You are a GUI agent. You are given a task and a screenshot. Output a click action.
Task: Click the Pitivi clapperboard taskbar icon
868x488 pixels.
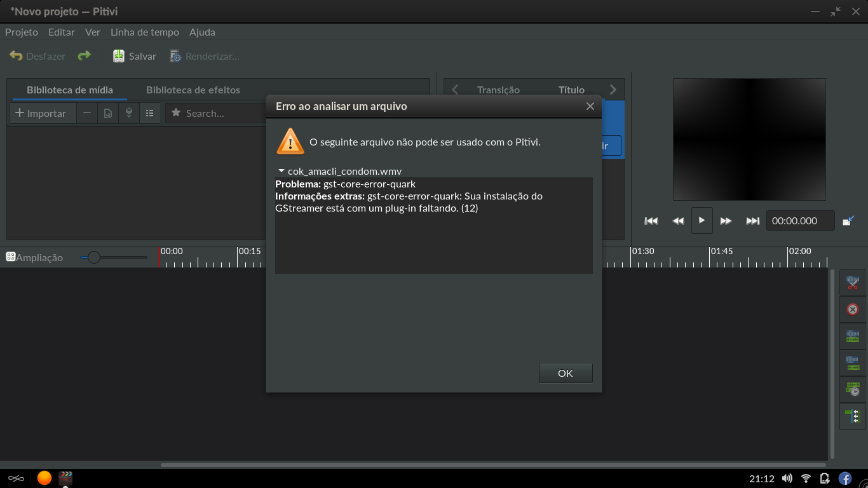(x=65, y=478)
